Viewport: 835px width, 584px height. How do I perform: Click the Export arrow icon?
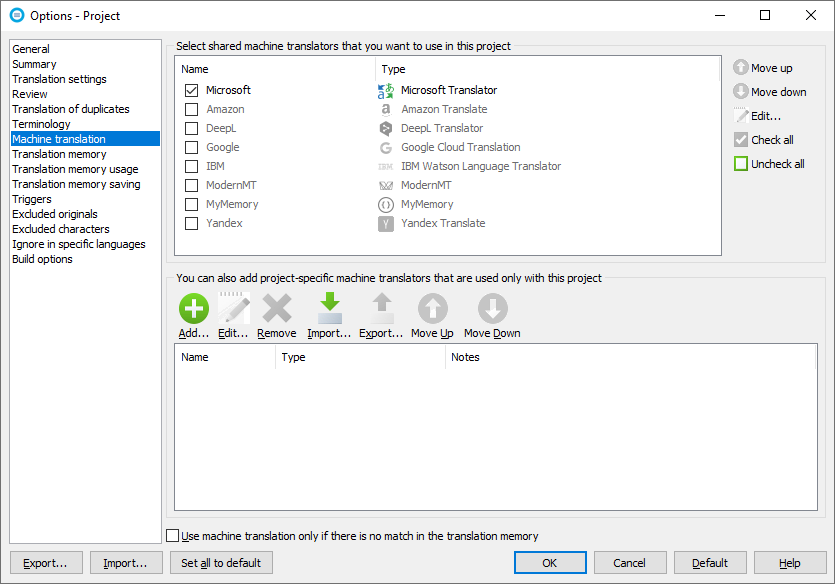pos(382,308)
